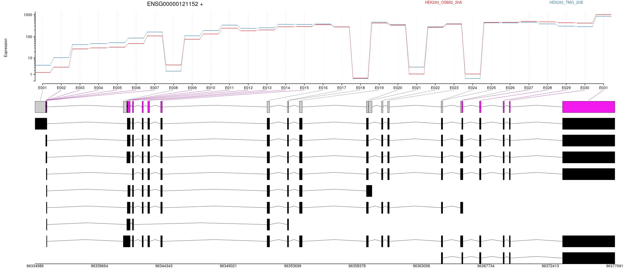The height and width of the screenshot is (271, 644).
Task: Click exon label E024
Action: 473,88
